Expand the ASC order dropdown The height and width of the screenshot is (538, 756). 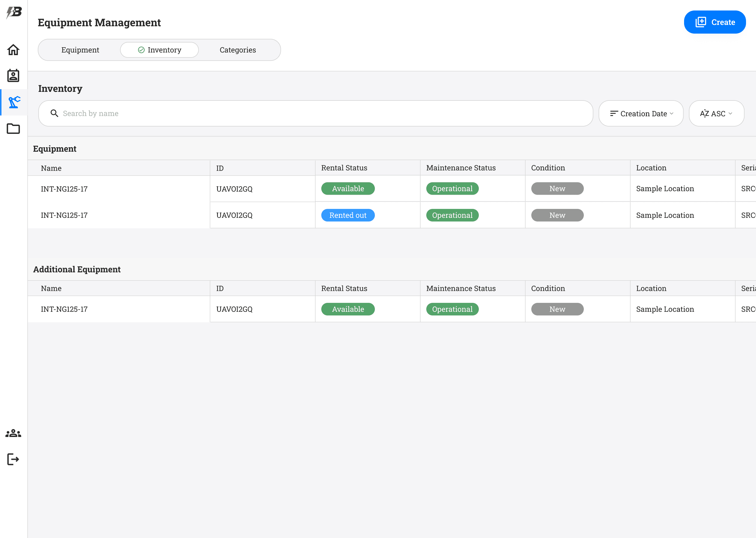click(x=716, y=114)
